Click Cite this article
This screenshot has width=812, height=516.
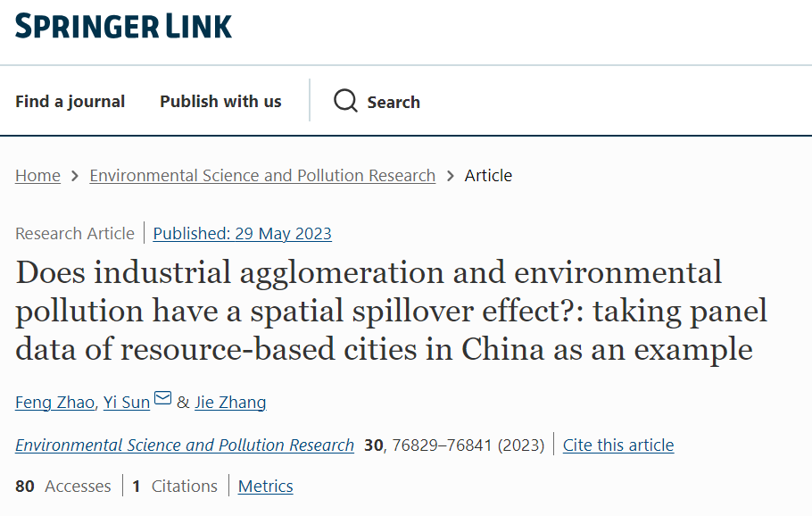pyautogui.click(x=617, y=445)
